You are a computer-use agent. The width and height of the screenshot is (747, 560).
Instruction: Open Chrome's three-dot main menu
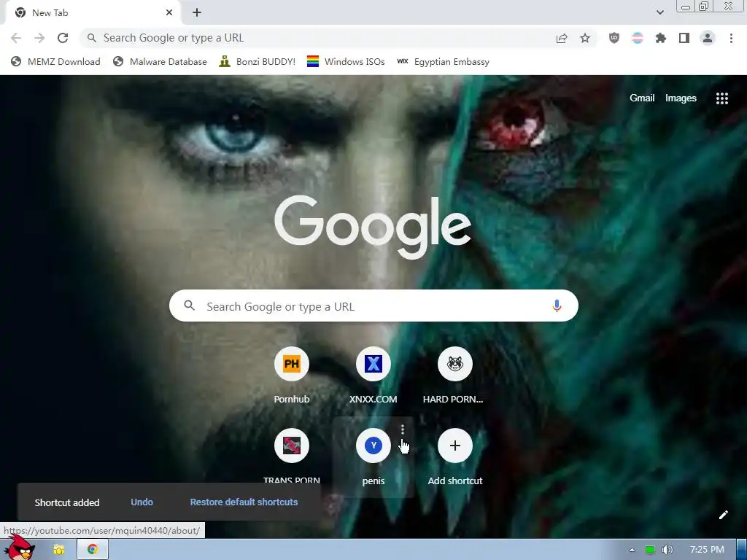click(x=731, y=38)
